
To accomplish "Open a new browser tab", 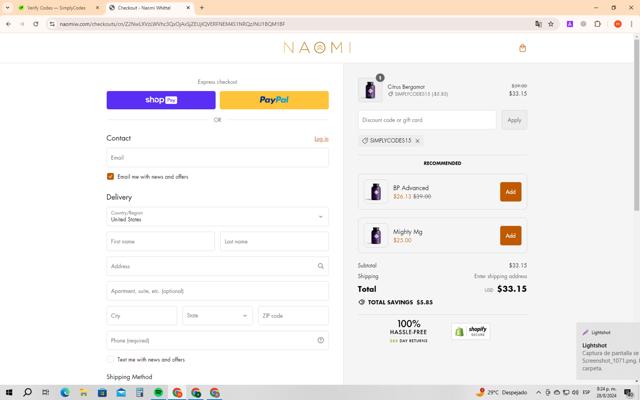I will coord(202,7).
